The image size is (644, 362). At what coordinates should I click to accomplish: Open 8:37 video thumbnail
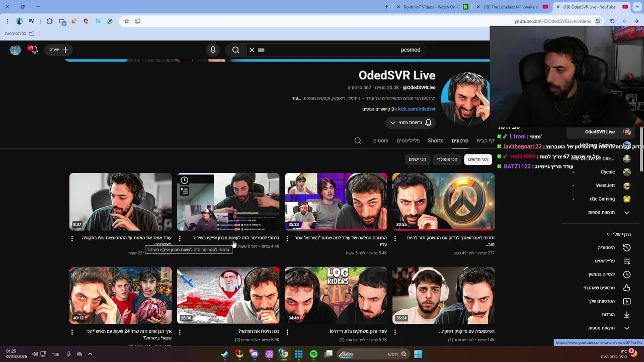tap(120, 202)
